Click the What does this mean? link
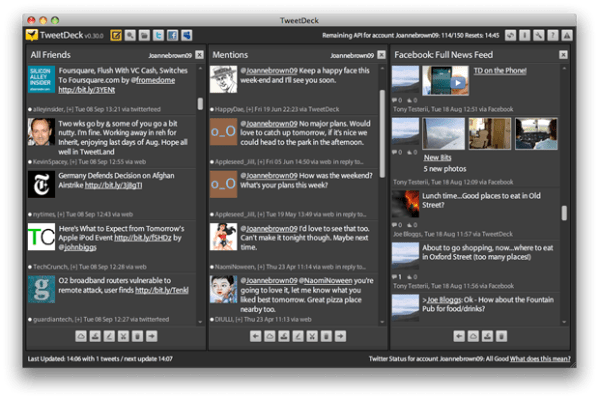 [540, 359]
